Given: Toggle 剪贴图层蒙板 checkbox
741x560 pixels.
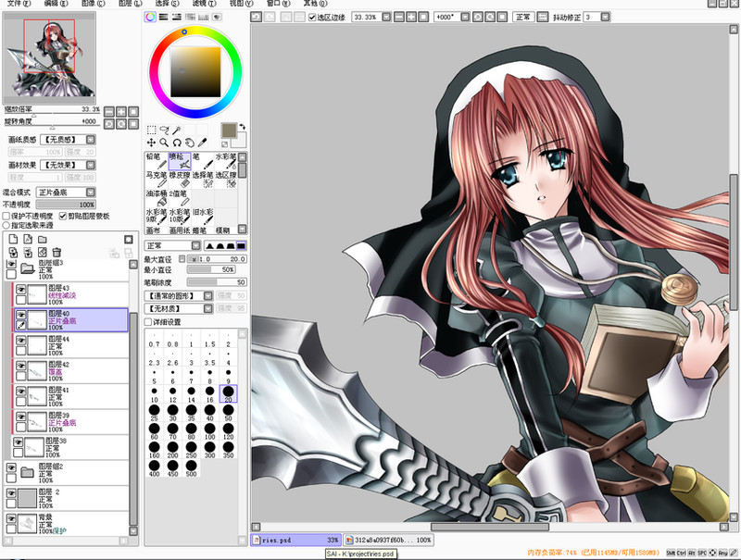Looking at the screenshot, I should [x=63, y=216].
